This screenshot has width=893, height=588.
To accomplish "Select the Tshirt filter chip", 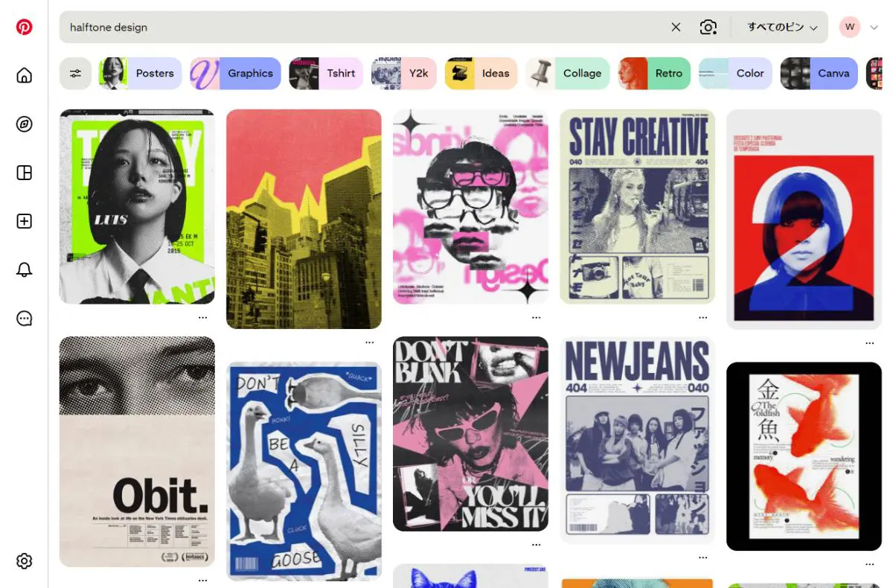I will click(326, 74).
